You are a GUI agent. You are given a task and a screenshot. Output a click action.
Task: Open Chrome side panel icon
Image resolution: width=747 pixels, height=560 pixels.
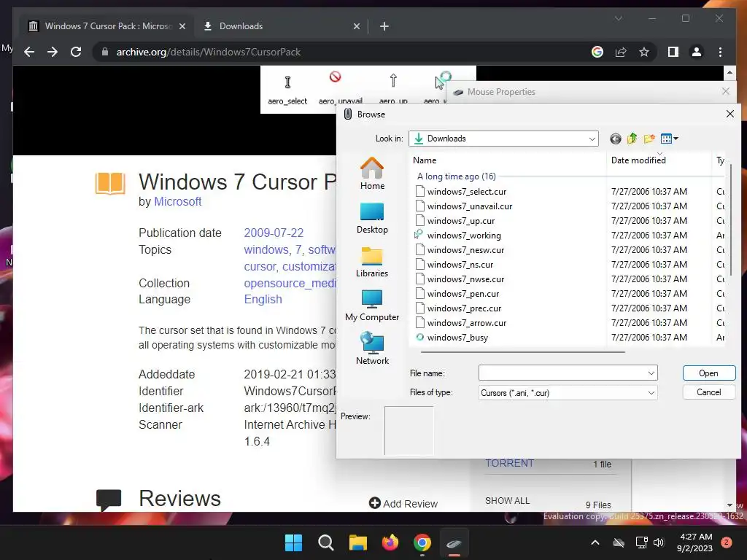click(673, 52)
